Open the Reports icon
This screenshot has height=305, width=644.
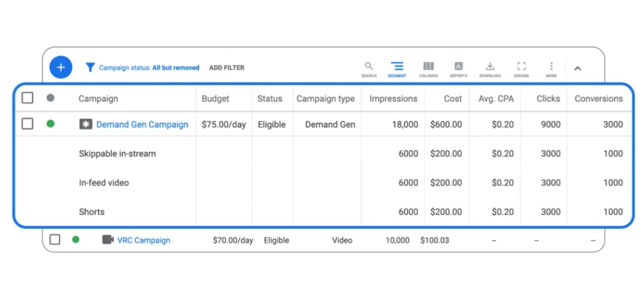pyautogui.click(x=458, y=69)
